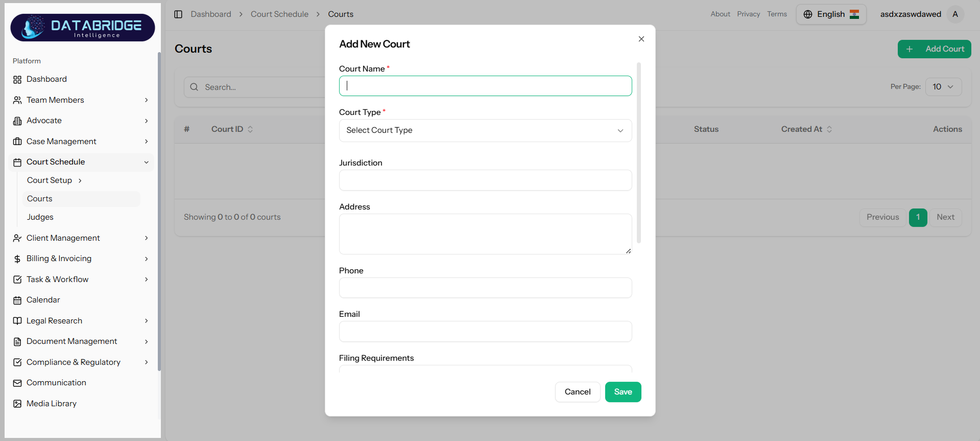The width and height of the screenshot is (980, 441).
Task: Click the Client Management user-check icon
Action: pyautogui.click(x=17, y=238)
